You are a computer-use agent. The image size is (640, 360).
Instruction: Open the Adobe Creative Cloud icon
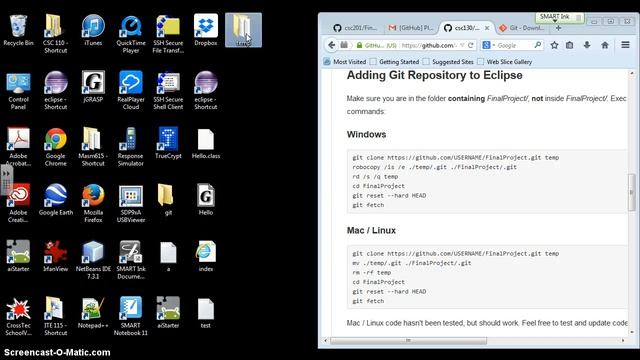18,203
